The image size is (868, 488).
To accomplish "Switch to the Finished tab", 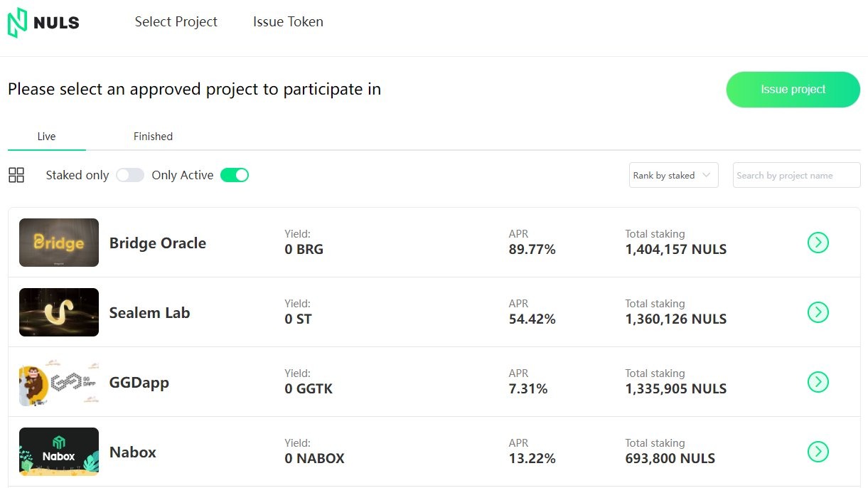I will click(153, 137).
